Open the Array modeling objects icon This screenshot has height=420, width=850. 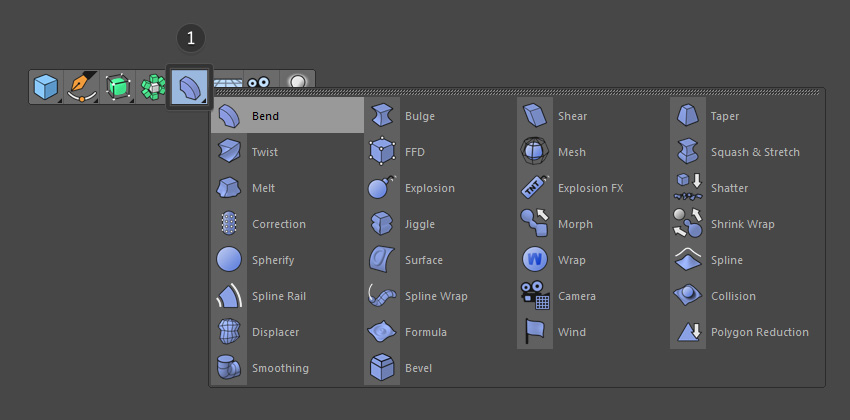pos(152,88)
